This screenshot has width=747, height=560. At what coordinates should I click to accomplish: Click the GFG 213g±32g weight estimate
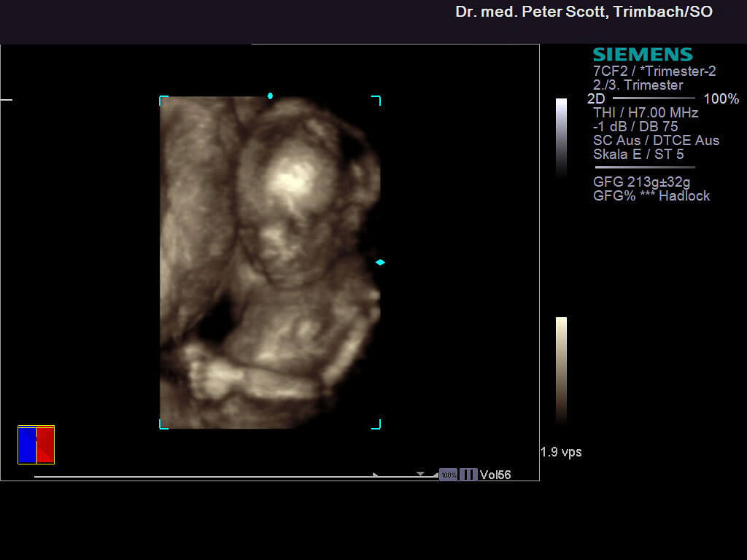click(x=641, y=182)
